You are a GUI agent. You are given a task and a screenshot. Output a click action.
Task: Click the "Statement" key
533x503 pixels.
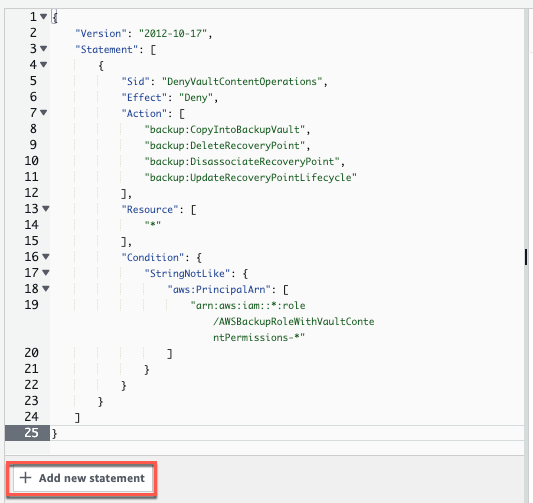(107, 49)
